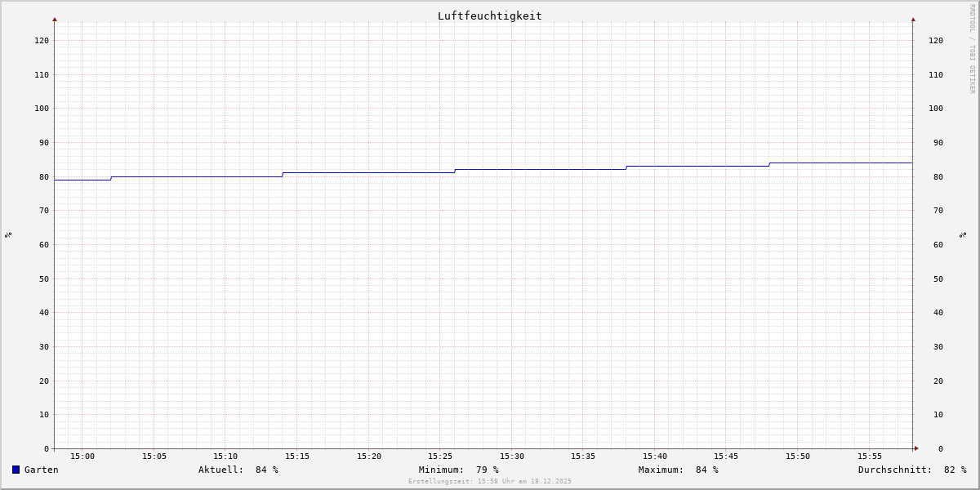Click the 15:25 time axis label

pos(440,457)
